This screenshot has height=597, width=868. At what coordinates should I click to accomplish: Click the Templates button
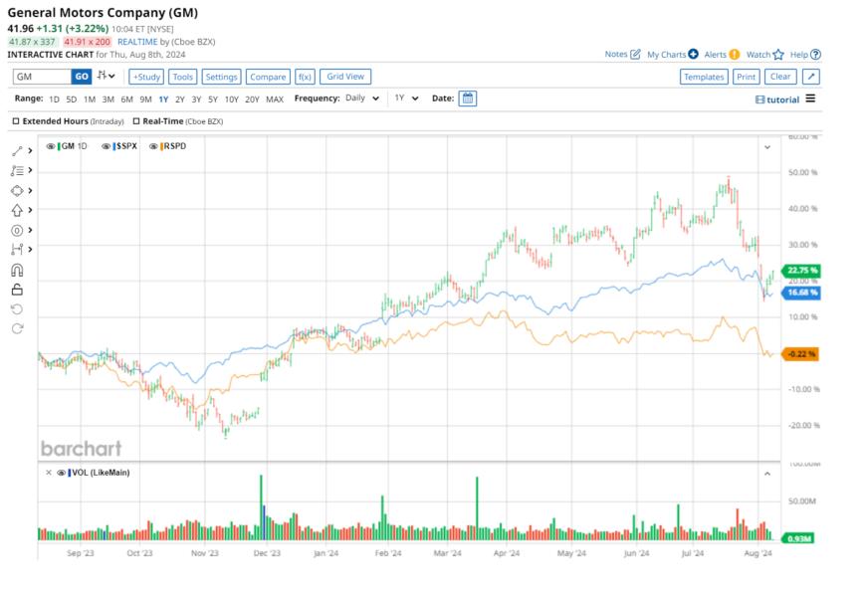(x=703, y=76)
